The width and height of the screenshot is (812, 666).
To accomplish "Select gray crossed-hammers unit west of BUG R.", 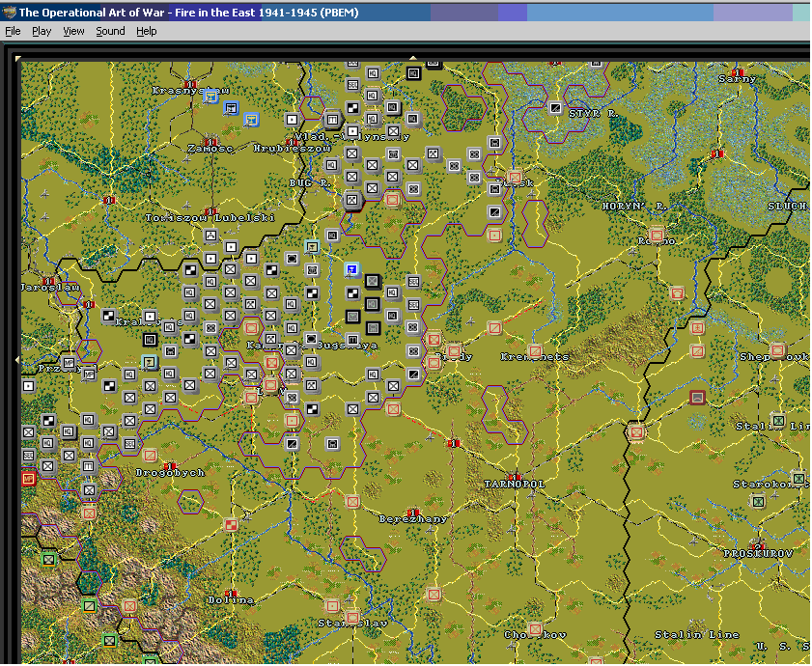I will pos(352,200).
